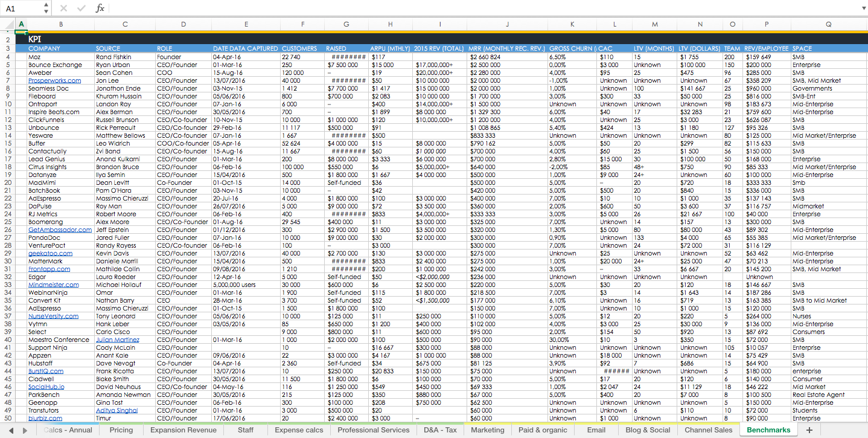Add a new sheet with plus button
This screenshot has height=438, width=868.
[809, 430]
